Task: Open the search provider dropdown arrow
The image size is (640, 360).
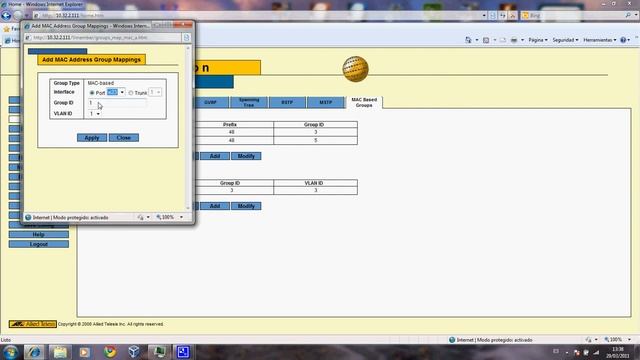Action: (636, 15)
